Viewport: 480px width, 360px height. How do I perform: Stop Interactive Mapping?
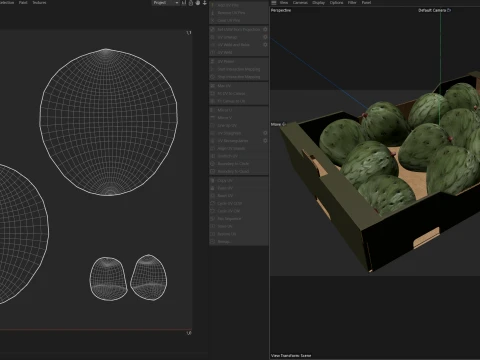239,77
